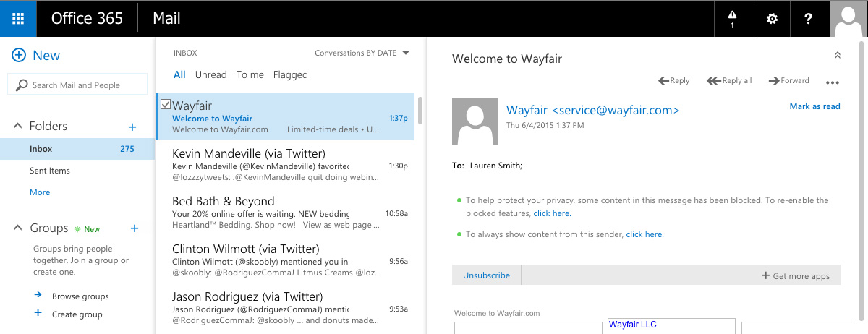The image size is (868, 334).
Task: Click the INBOX list header label
Action: coord(185,53)
